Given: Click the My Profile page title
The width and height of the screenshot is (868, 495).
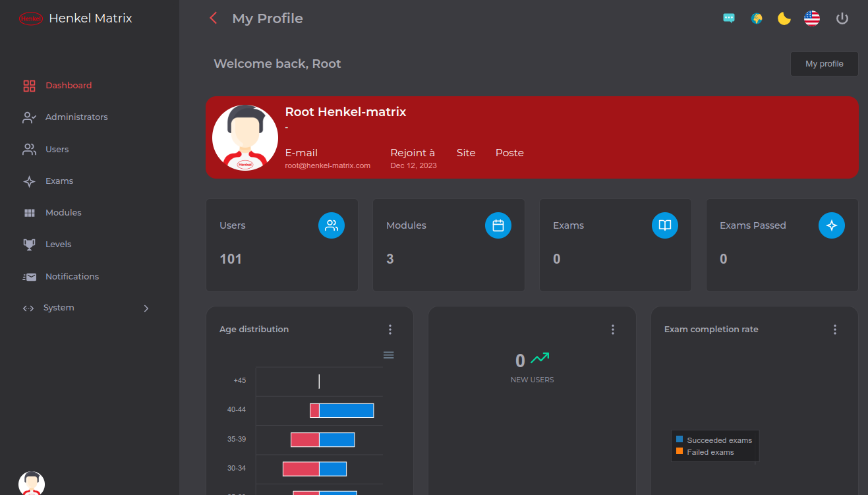Looking at the screenshot, I should click(x=268, y=18).
